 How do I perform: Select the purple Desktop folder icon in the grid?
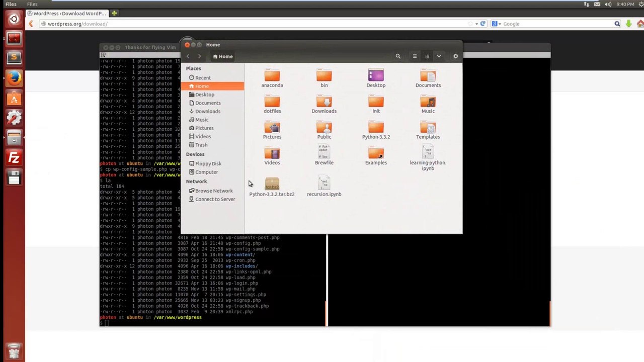[376, 76]
